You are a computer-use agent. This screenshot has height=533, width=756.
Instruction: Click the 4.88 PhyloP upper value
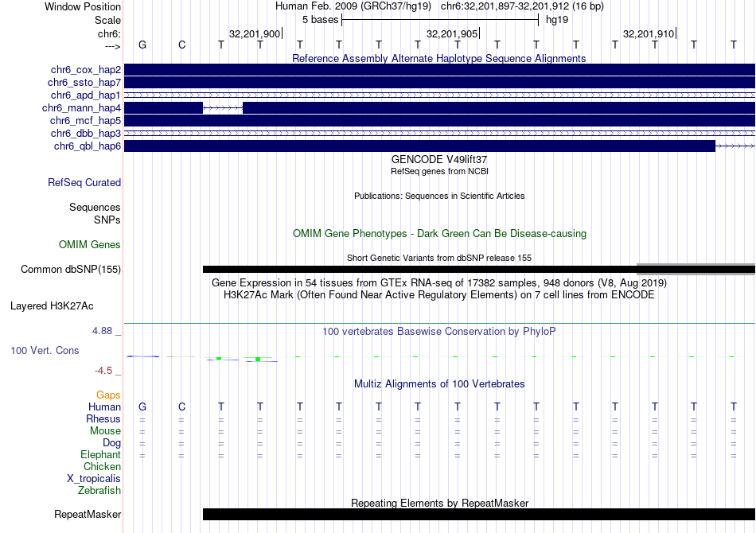[102, 331]
